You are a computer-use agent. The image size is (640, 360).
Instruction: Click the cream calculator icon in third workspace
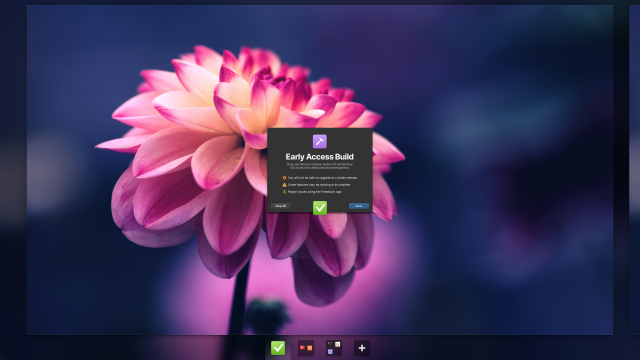pyautogui.click(x=338, y=344)
